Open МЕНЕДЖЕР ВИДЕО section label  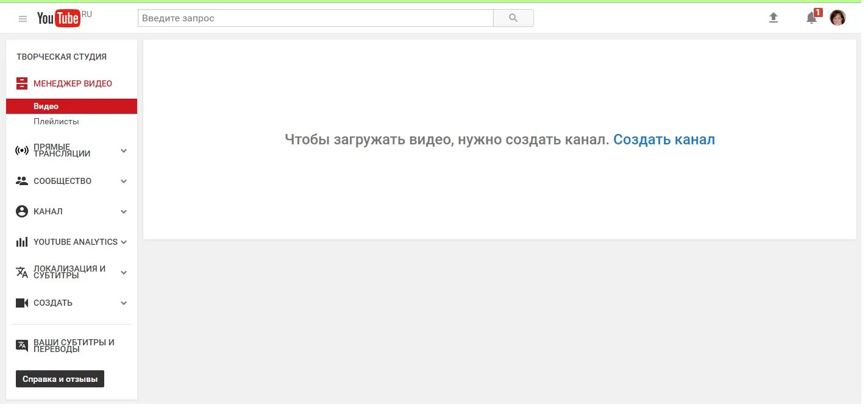click(x=73, y=83)
